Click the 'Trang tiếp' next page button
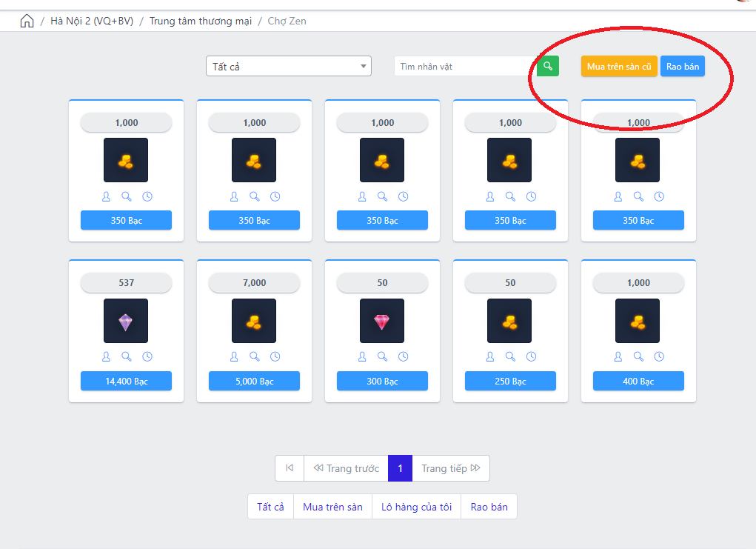 point(450,468)
